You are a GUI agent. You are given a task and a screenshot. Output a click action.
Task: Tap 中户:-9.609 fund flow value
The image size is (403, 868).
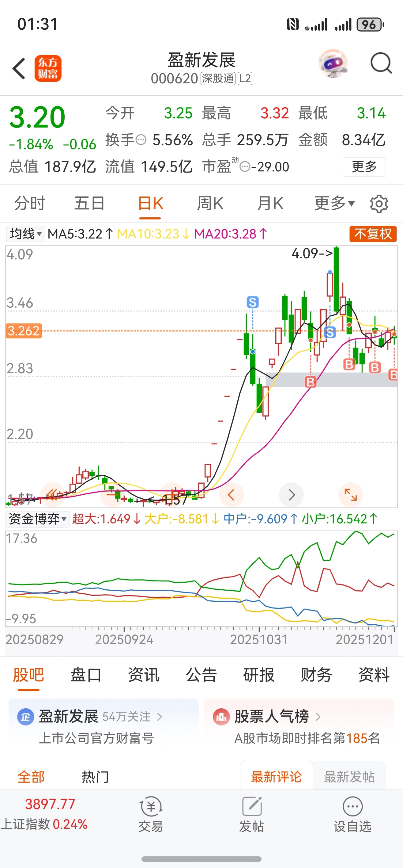click(261, 519)
